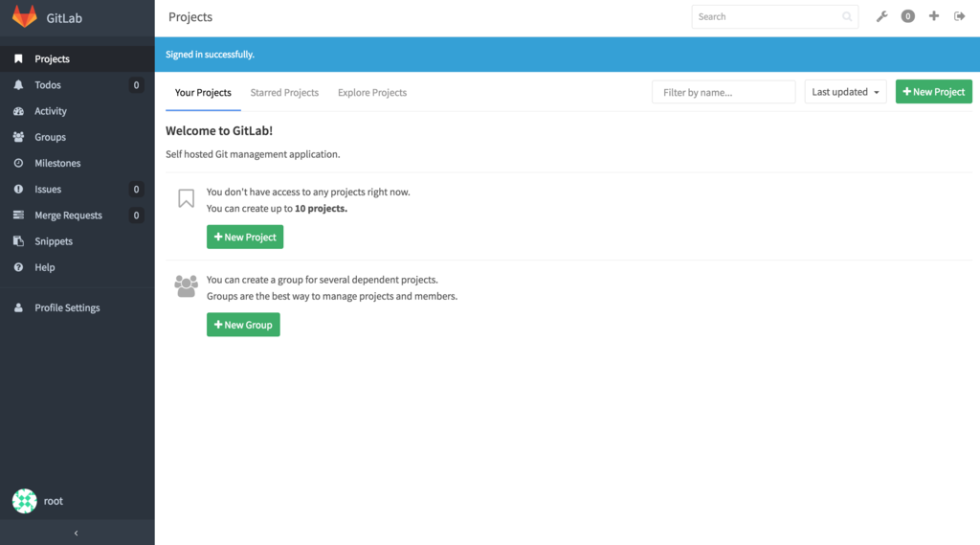Viewport: 980px width, 545px height.
Task: Click the GitLab fox logo
Action: click(x=24, y=17)
